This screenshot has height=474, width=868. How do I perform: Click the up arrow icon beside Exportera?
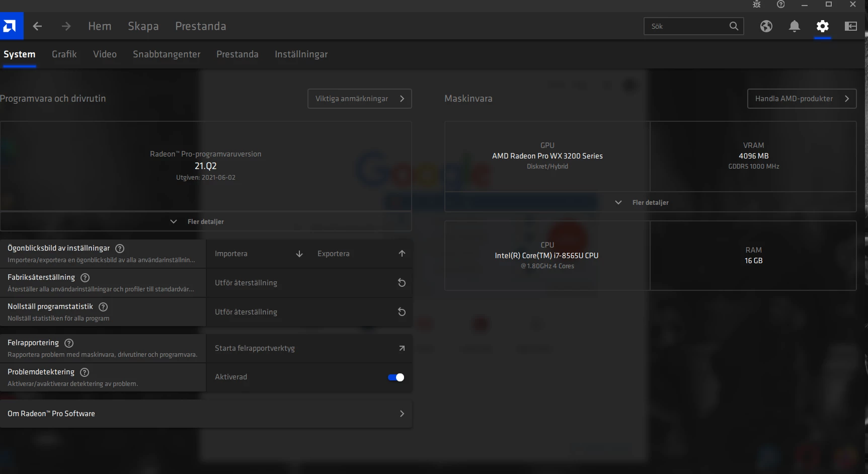pyautogui.click(x=402, y=254)
